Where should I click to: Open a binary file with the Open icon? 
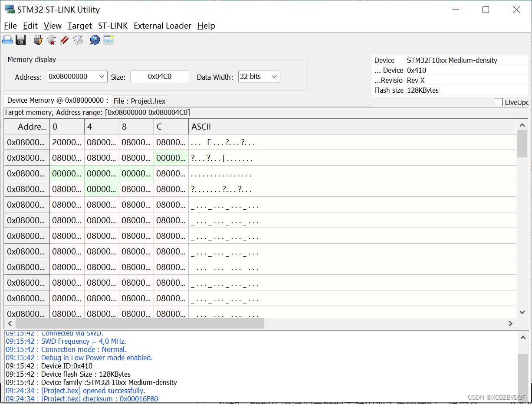pos(8,39)
